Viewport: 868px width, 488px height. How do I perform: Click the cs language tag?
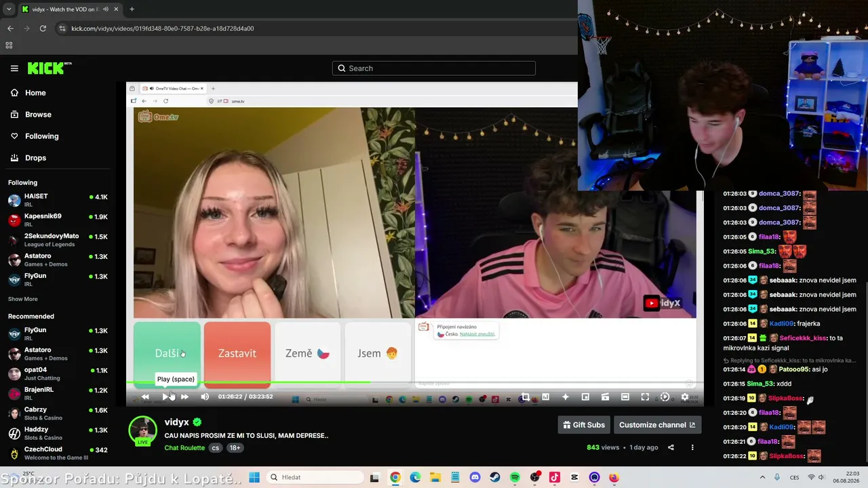coord(216,448)
